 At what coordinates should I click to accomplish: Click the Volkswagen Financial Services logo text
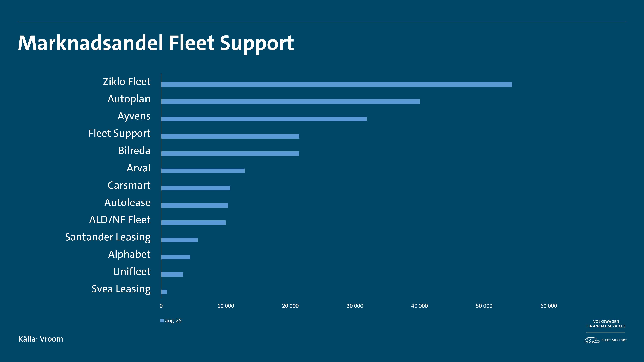pyautogui.click(x=606, y=324)
